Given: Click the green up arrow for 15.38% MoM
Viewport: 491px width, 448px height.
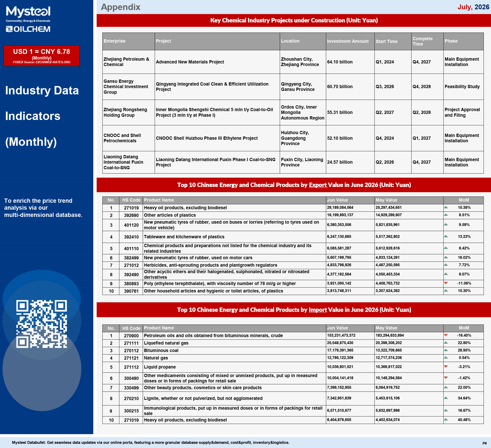Looking at the screenshot, I should (x=446, y=207).
